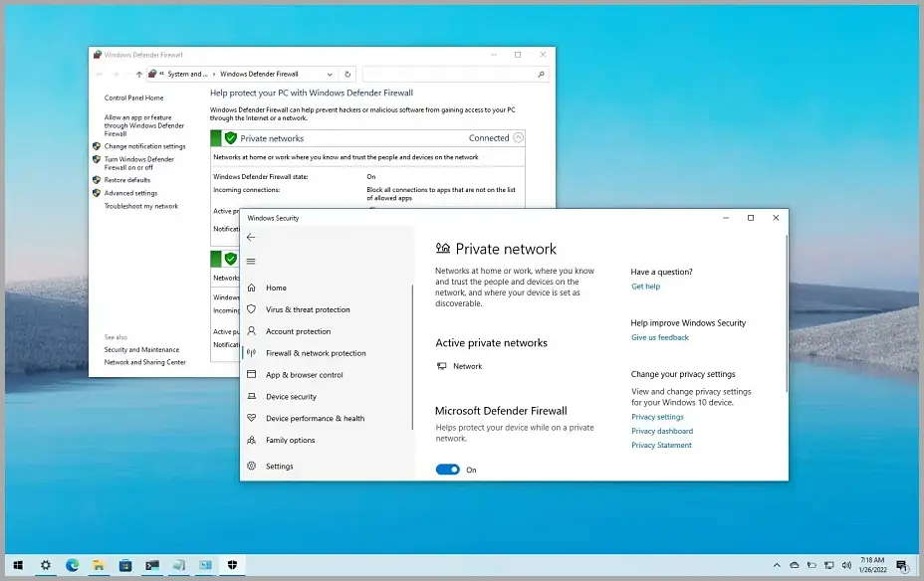Screen dimensions: 924x581
Task: Click the Device performance heart icon
Action: (252, 418)
